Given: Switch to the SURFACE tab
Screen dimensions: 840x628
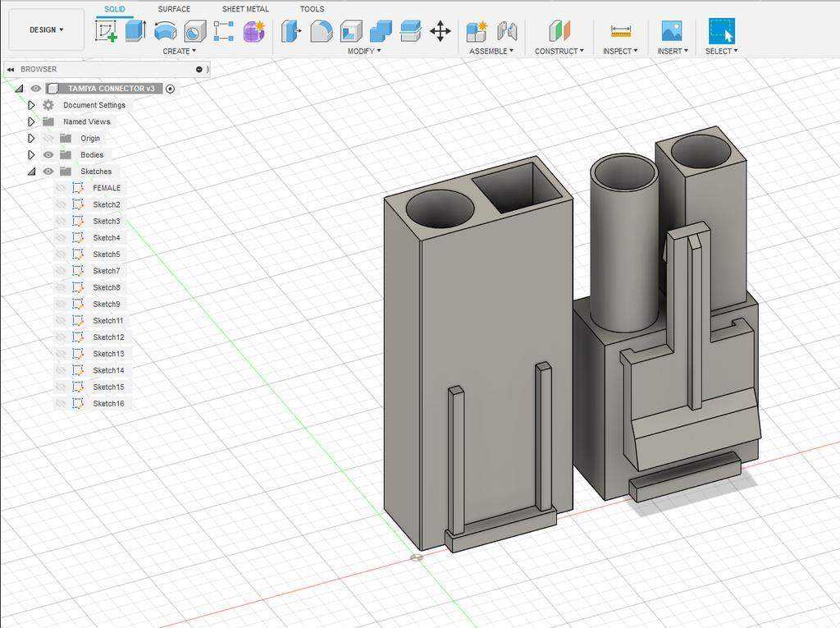Looking at the screenshot, I should [174, 9].
